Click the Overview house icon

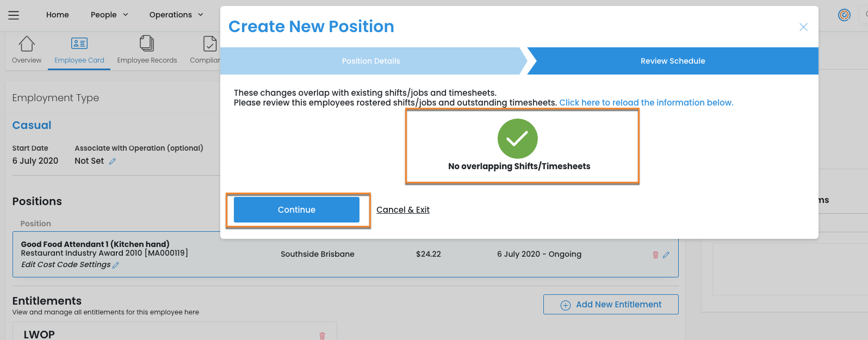point(27,44)
